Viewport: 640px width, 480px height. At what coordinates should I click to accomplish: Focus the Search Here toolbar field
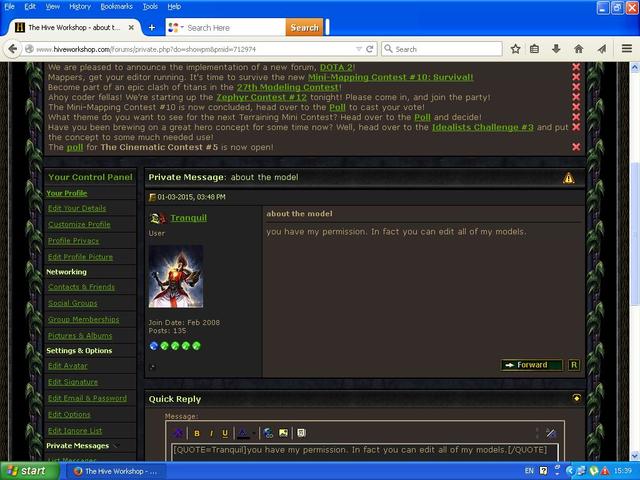click(235, 28)
